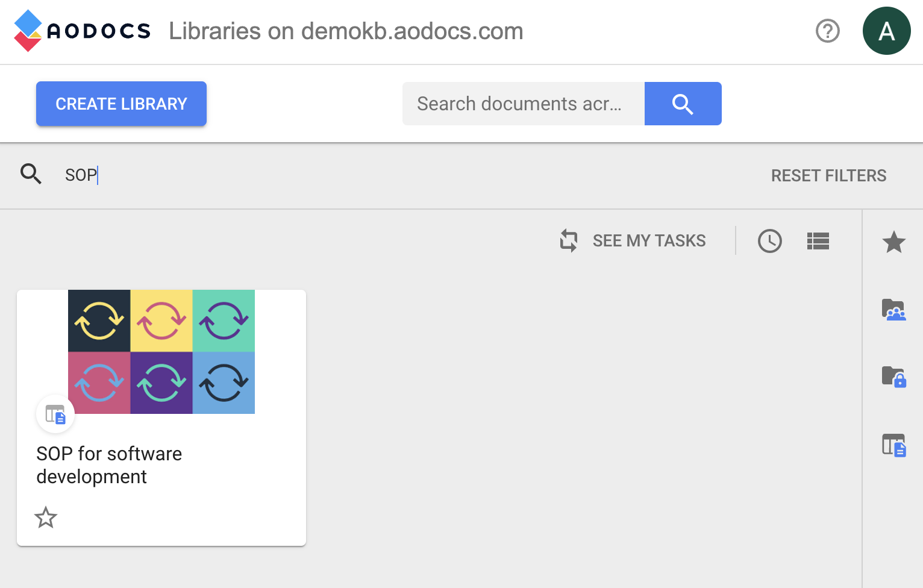Mark SOP for software development as favorite
The width and height of the screenshot is (923, 588).
coord(46,518)
